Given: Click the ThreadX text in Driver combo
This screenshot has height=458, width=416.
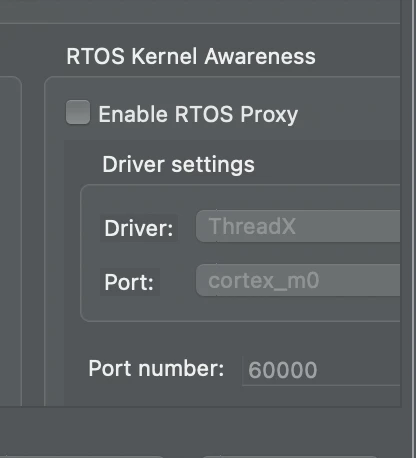Looking at the screenshot, I should [252, 226].
